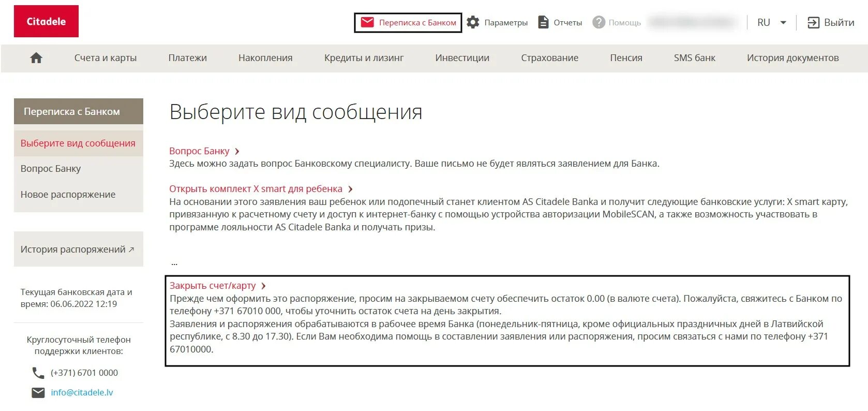The width and height of the screenshot is (868, 411).
Task: Select RU language label
Action: pos(764,23)
